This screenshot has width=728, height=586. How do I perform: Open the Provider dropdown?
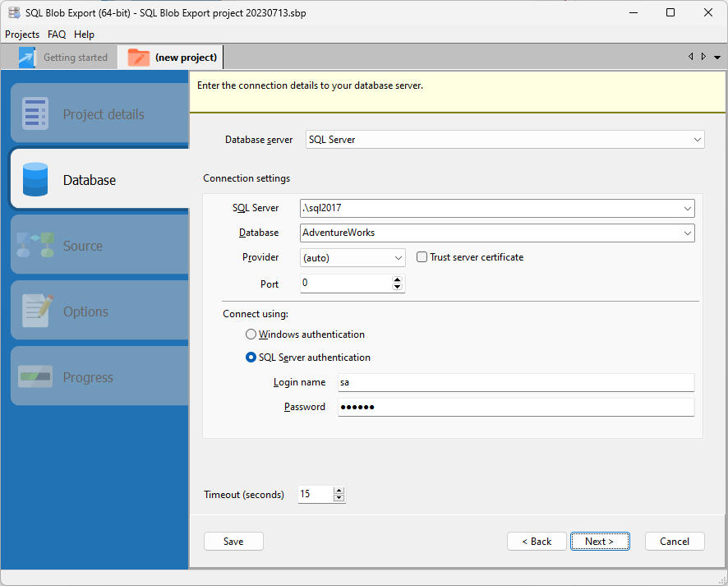coord(400,257)
